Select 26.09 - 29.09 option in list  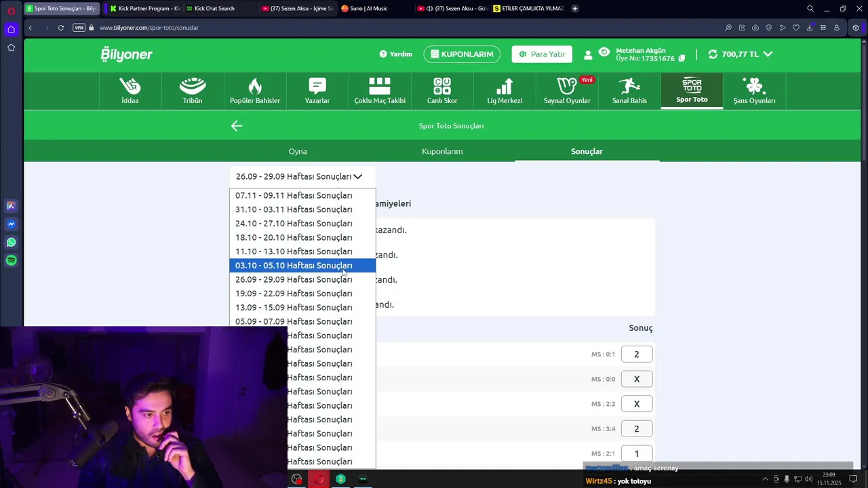302,279
